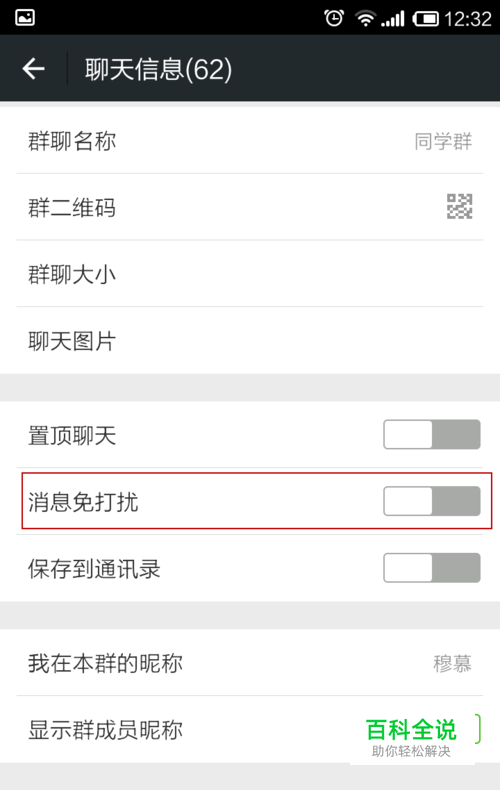This screenshot has height=790, width=500.
Task: Tap the nickname value 穆慕
Action: [x=452, y=663]
